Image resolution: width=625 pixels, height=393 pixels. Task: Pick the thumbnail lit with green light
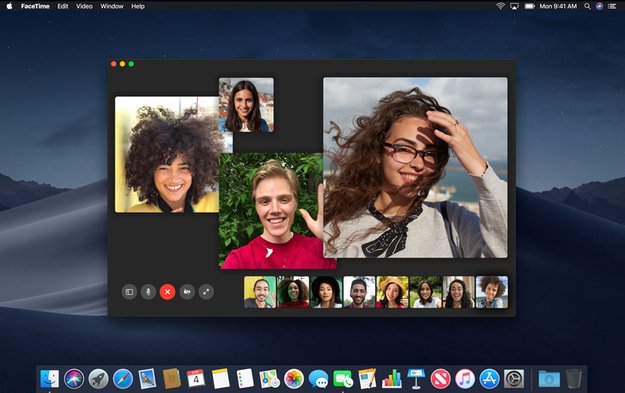pyautogui.click(x=293, y=292)
